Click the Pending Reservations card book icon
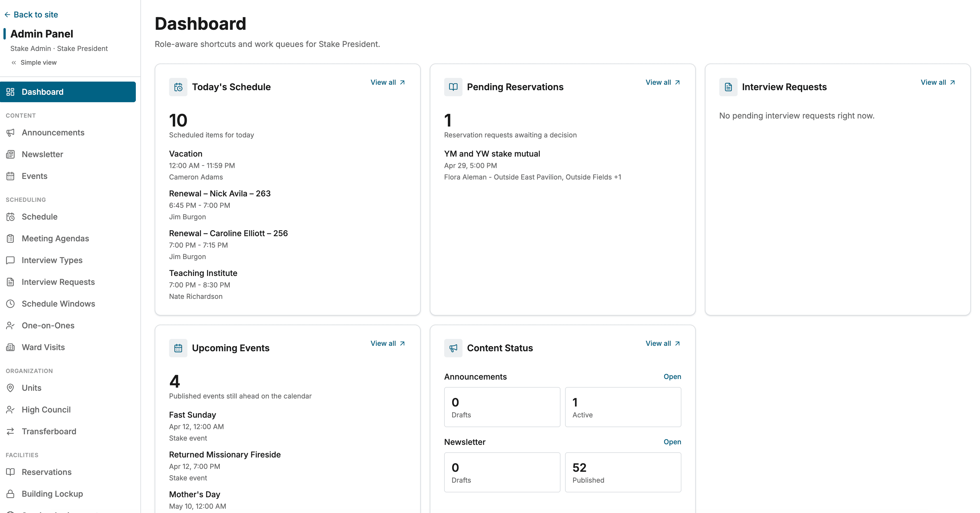 pos(453,87)
